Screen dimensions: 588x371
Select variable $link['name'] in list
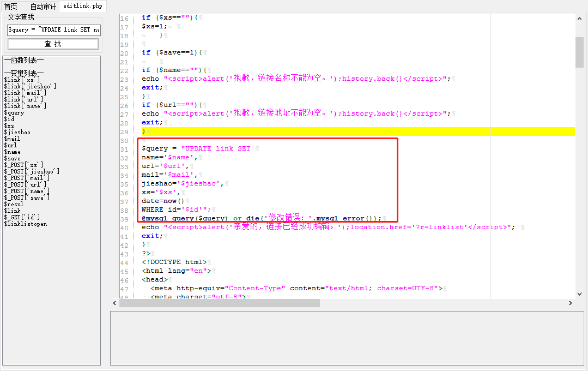pyautogui.click(x=25, y=106)
